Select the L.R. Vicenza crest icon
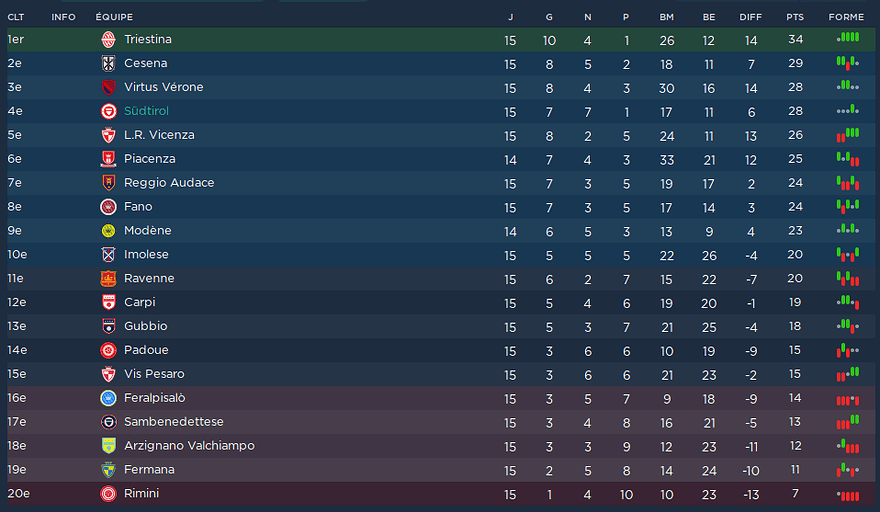Viewport: 880px width, 512px height. click(x=108, y=135)
